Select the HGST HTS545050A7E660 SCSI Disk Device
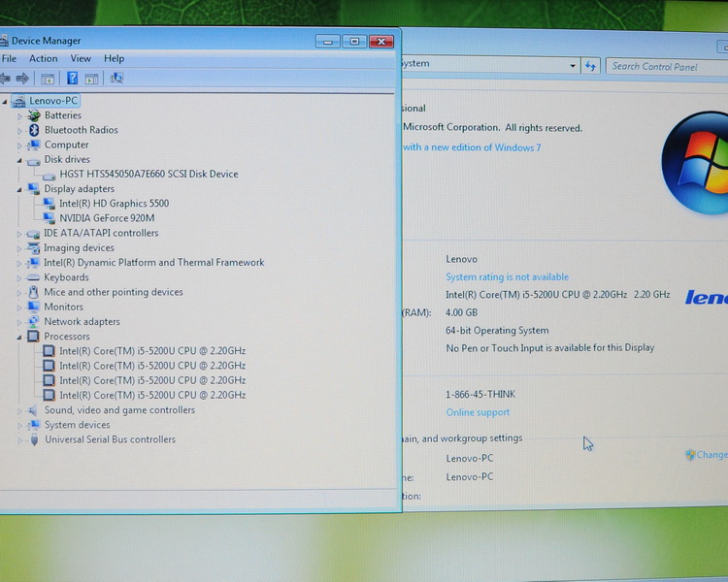Screen dimensions: 728x582 click(149, 174)
